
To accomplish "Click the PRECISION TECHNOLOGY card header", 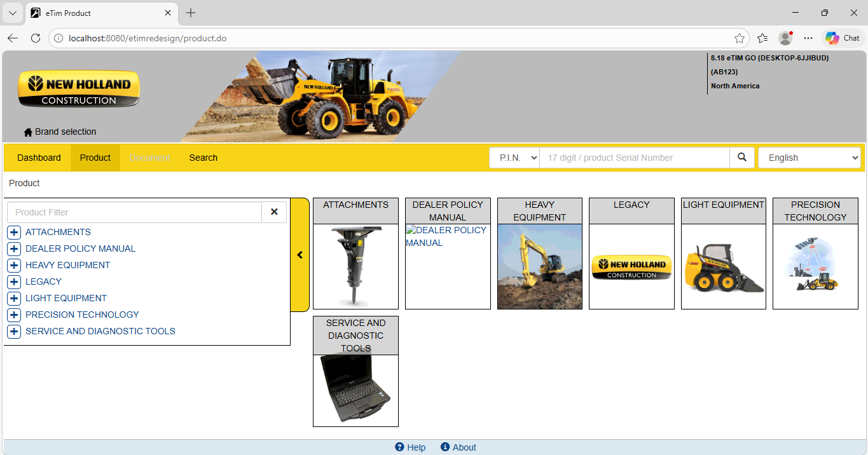I will point(815,211).
